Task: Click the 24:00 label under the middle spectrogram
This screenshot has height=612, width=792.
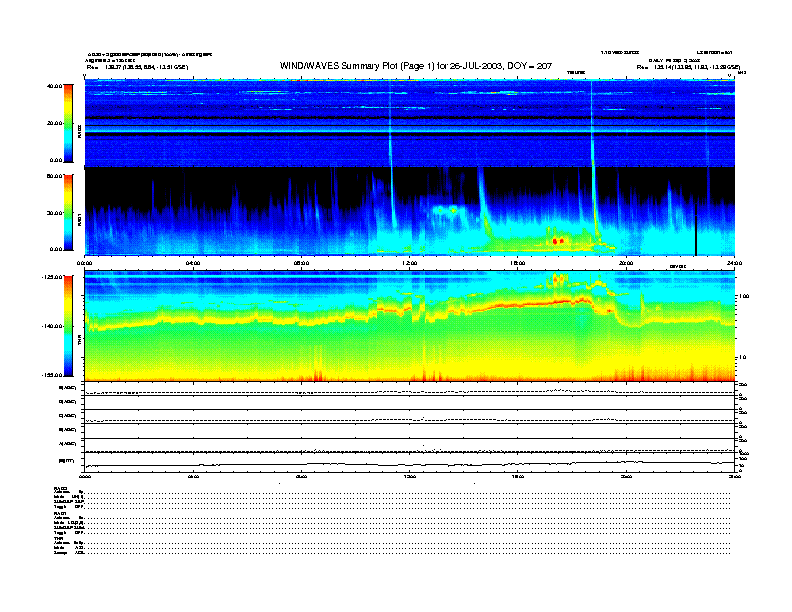Action: coord(734,263)
